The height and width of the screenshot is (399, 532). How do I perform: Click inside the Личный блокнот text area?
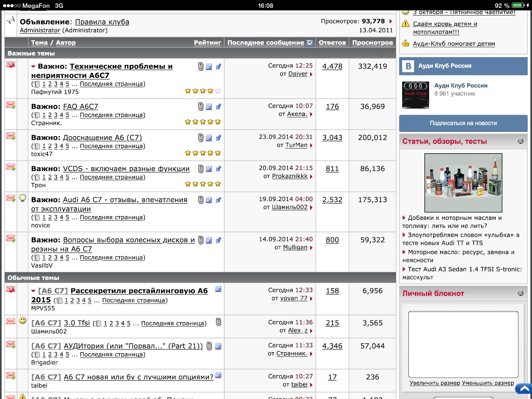pos(463,344)
